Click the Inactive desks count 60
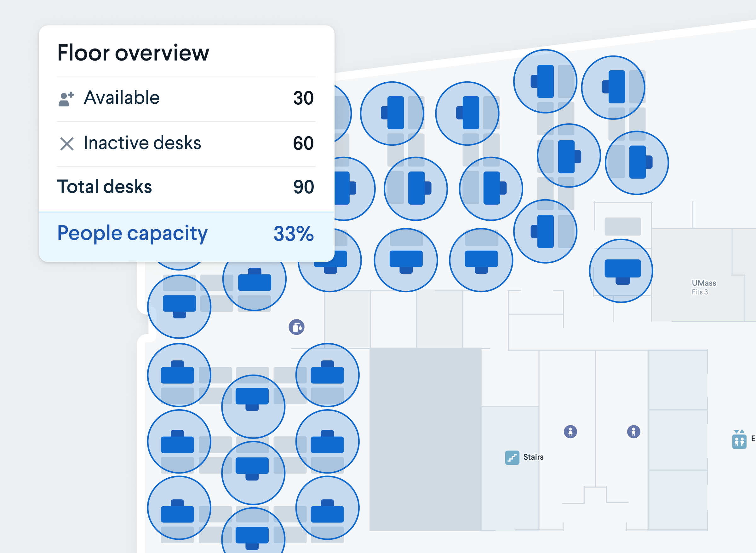The image size is (756, 553). point(304,143)
